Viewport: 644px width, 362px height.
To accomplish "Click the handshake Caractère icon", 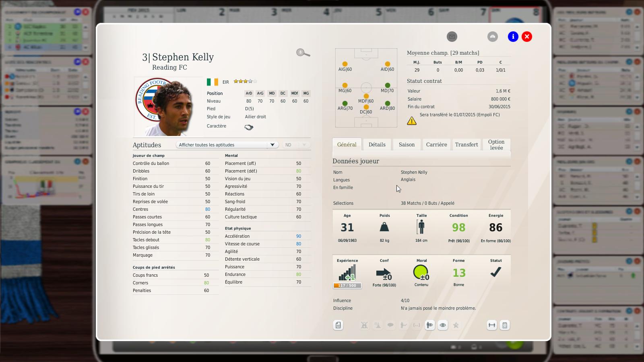I will click(249, 127).
